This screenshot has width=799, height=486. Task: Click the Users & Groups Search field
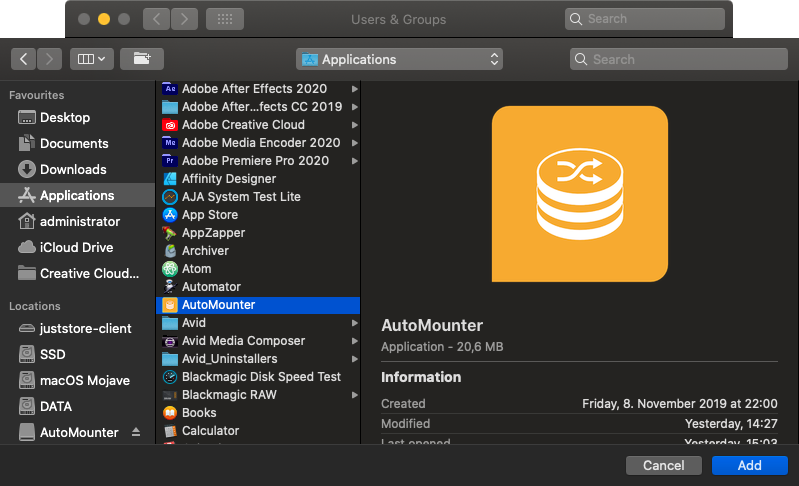tap(645, 19)
